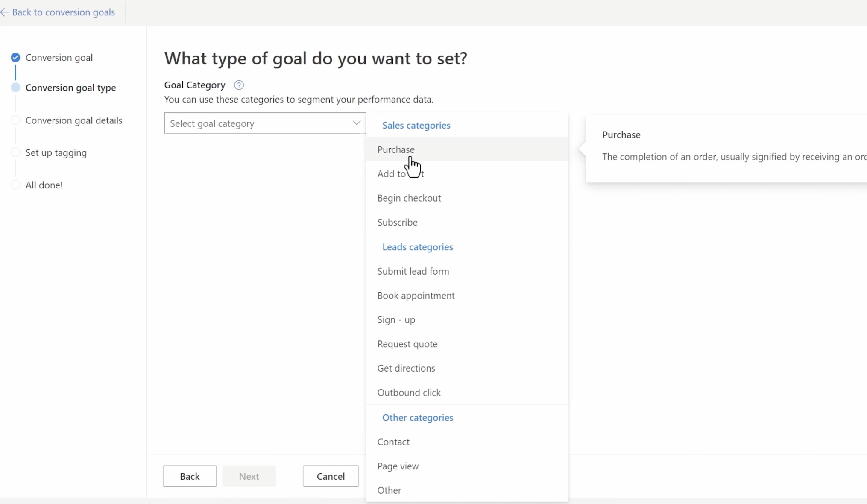This screenshot has width=867, height=504.
Task: Open Conversion goal type step
Action: [x=70, y=88]
